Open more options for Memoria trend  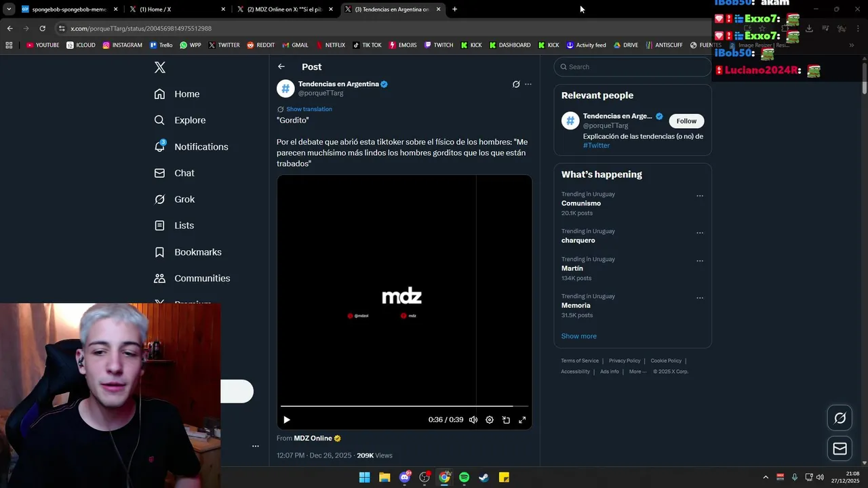coord(700,298)
